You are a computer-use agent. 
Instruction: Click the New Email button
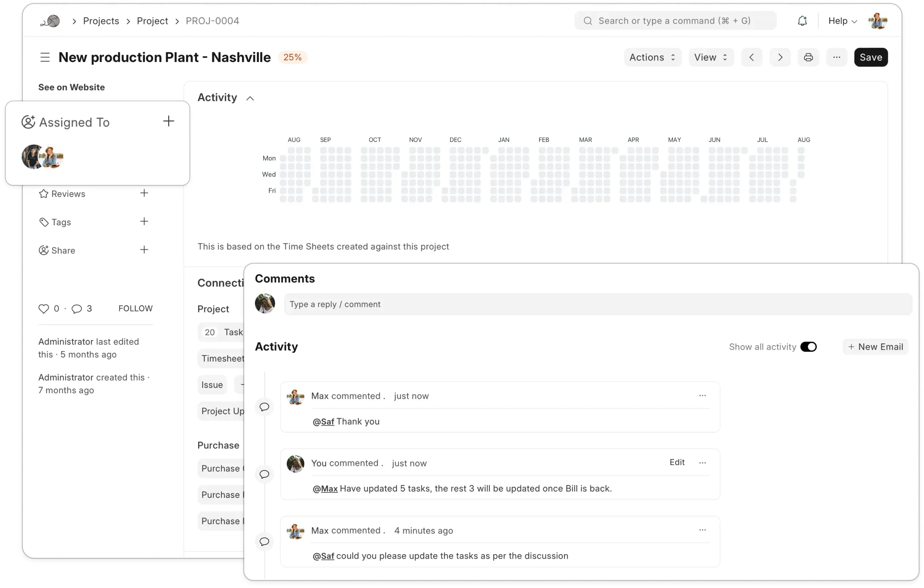pyautogui.click(x=875, y=347)
